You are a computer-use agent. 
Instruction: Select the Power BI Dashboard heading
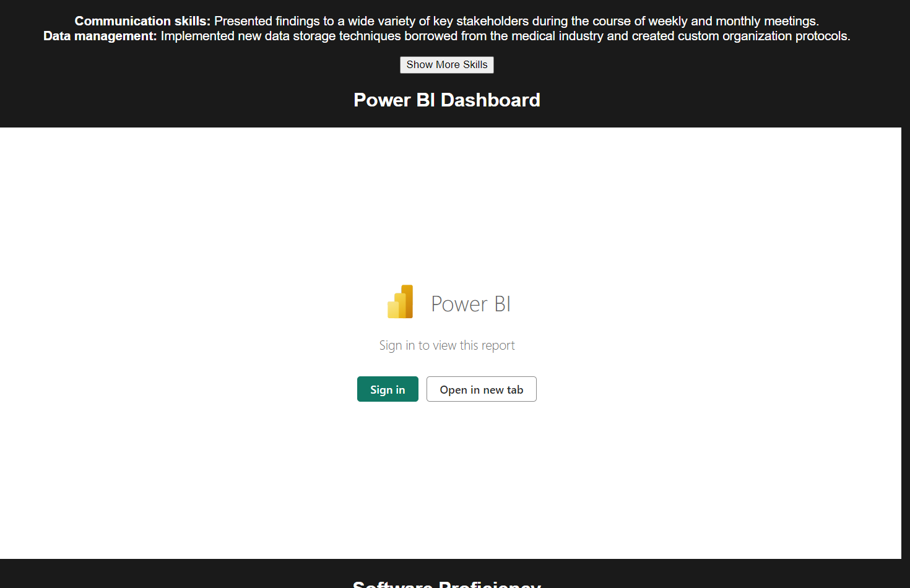pyautogui.click(x=447, y=100)
